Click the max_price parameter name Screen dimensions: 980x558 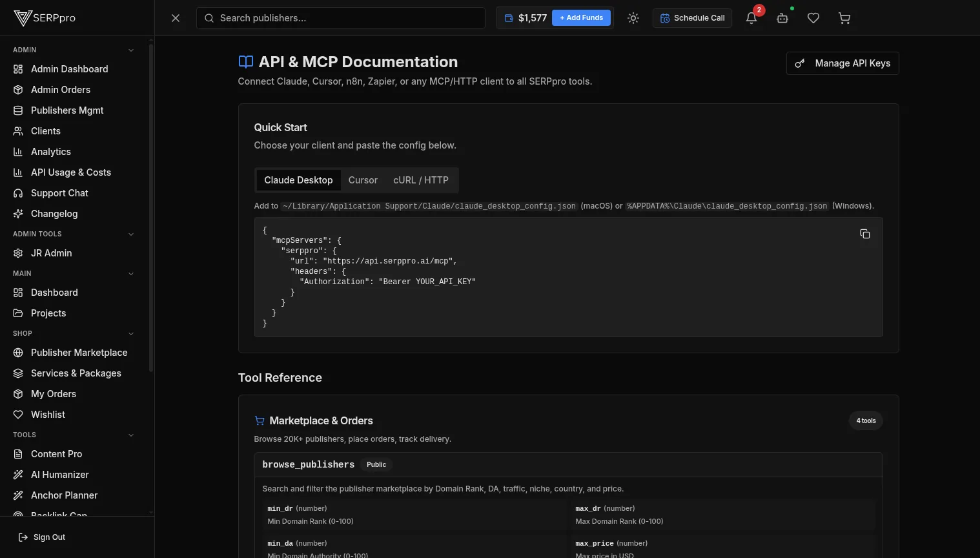pos(595,543)
